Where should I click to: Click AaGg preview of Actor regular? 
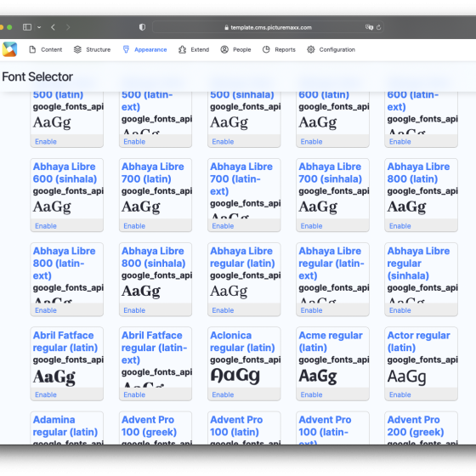(407, 377)
